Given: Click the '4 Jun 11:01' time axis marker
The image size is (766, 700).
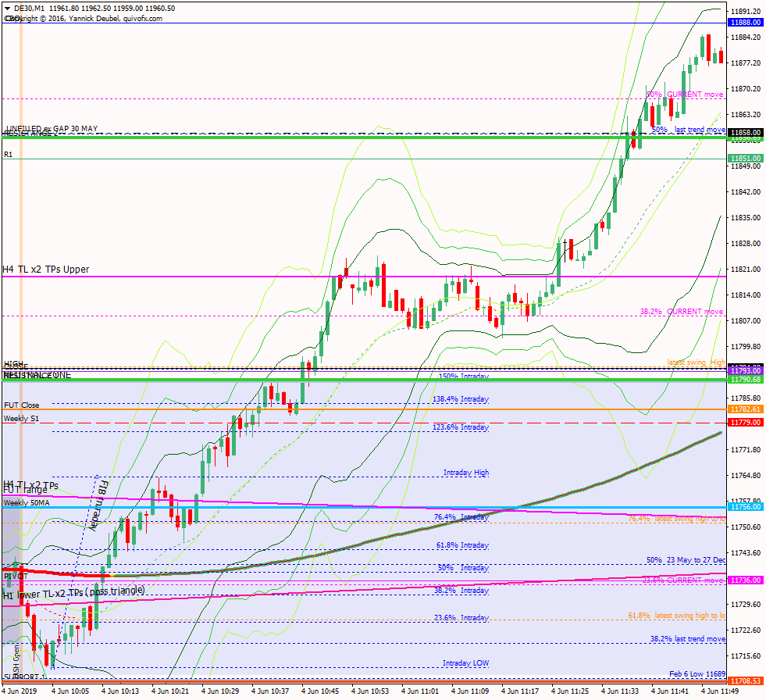Looking at the screenshot, I should (420, 691).
